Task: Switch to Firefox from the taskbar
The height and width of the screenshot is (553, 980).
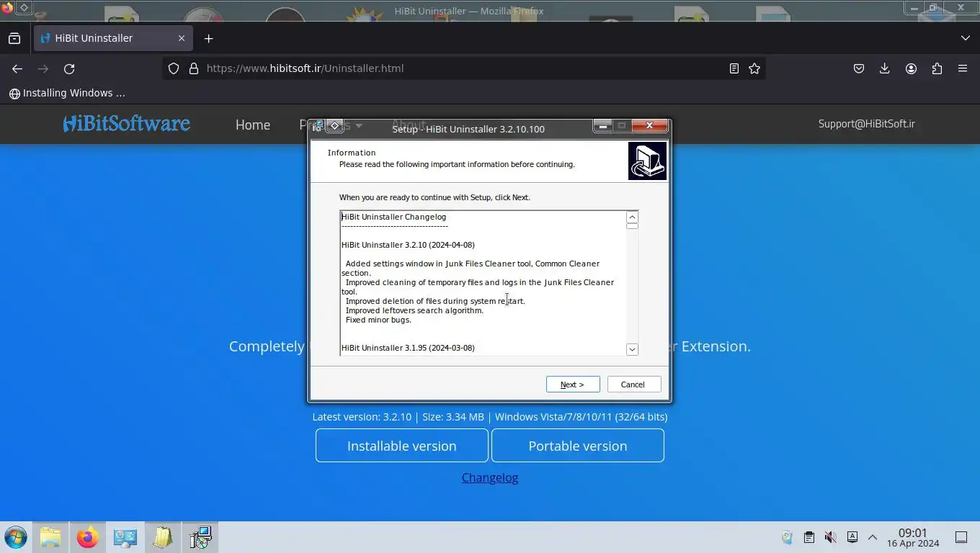Action: pyautogui.click(x=87, y=537)
